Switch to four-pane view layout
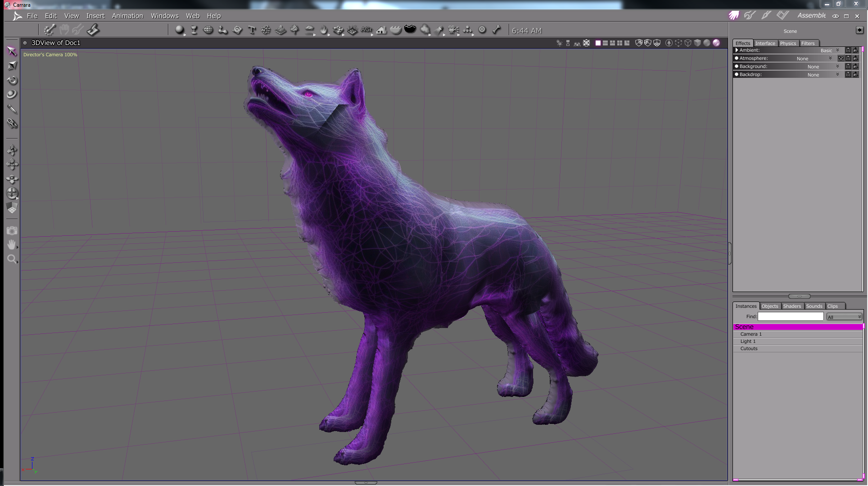The height and width of the screenshot is (486, 868). click(619, 43)
